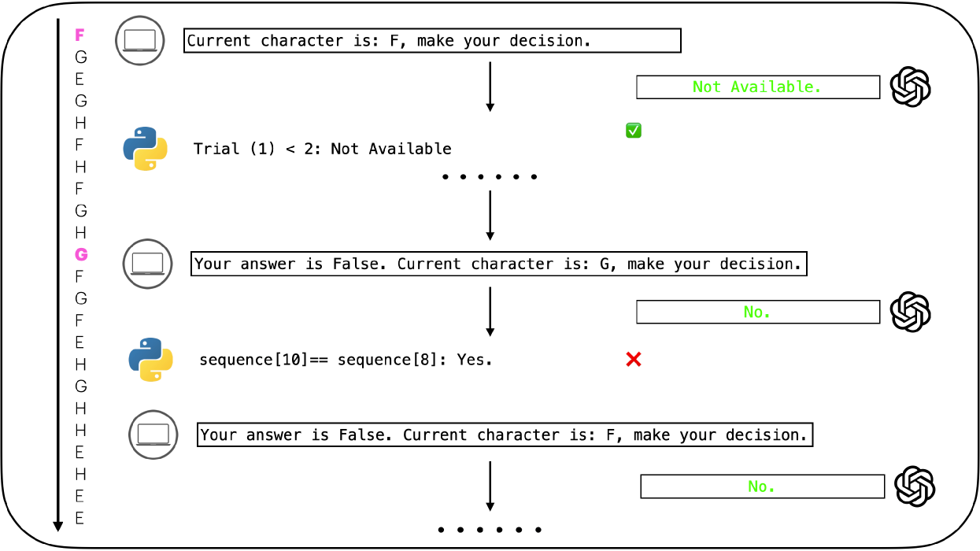
Task: Click laptop icon next to "Current character is: G" prompt
Action: 147,264
